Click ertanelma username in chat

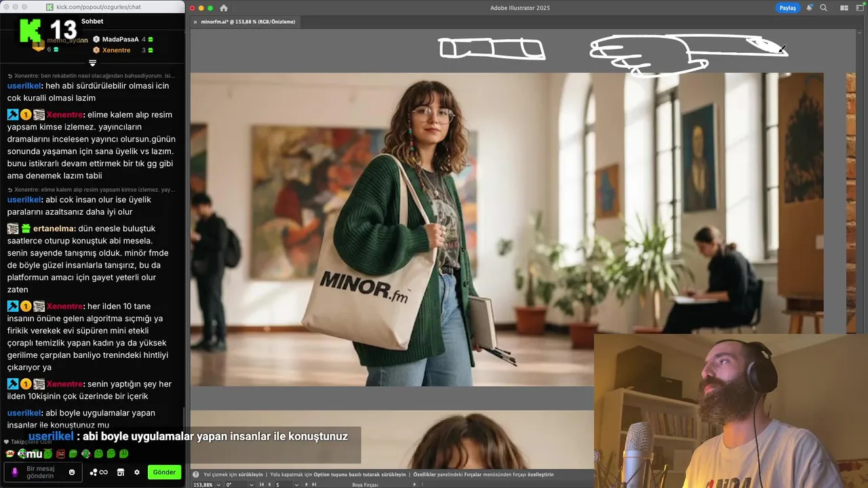pyautogui.click(x=53, y=228)
